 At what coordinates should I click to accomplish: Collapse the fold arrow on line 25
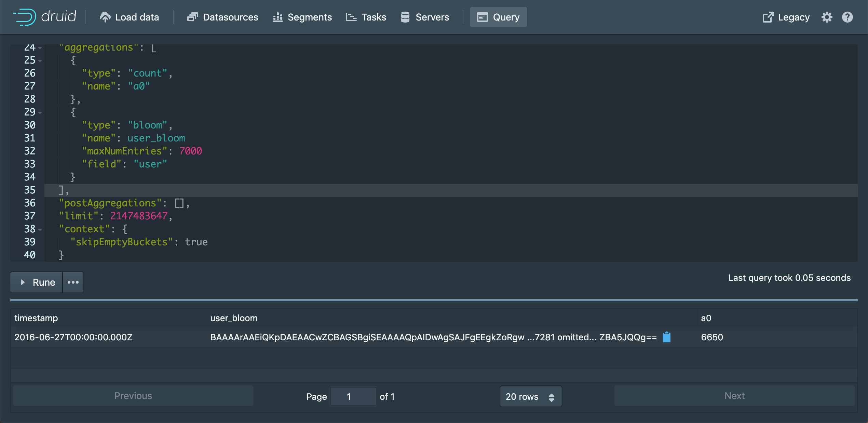(40, 61)
